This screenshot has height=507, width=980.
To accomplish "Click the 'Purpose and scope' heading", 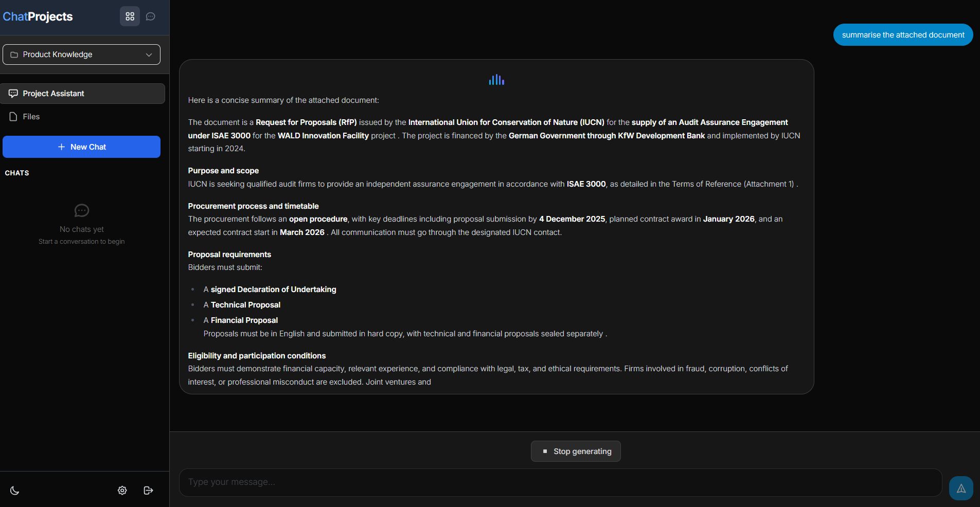I will tap(223, 171).
